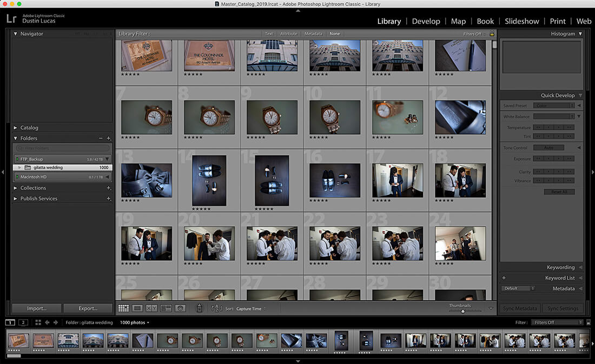This screenshot has height=364, width=595.
Task: Open the toolbar options triangle dropdown
Action: tap(491, 308)
